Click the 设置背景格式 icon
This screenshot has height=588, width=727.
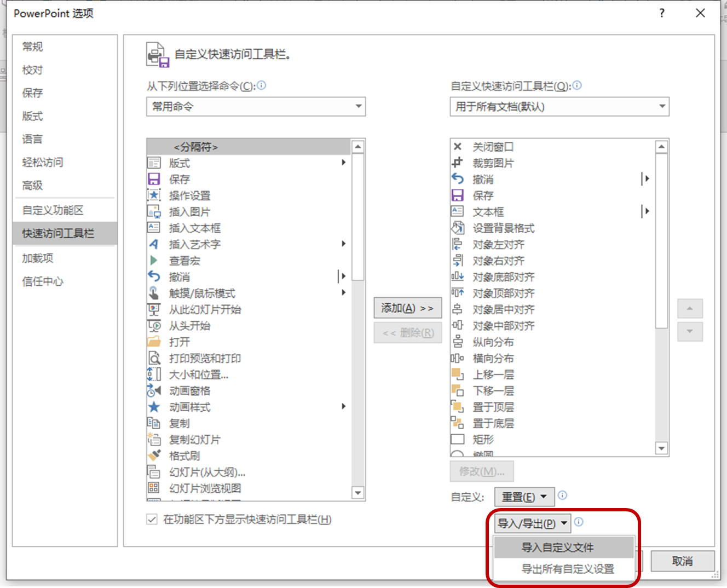tap(458, 228)
